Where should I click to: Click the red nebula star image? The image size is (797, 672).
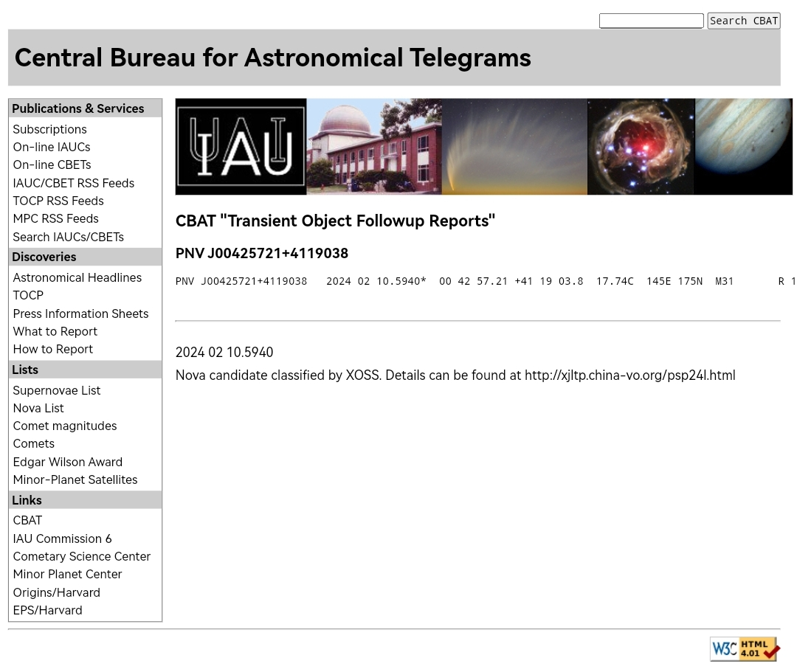coord(641,147)
